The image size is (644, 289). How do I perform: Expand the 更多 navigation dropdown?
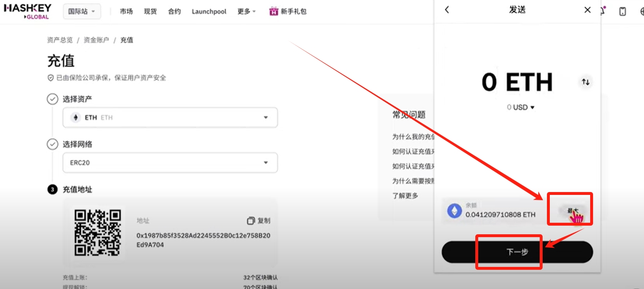point(247,12)
